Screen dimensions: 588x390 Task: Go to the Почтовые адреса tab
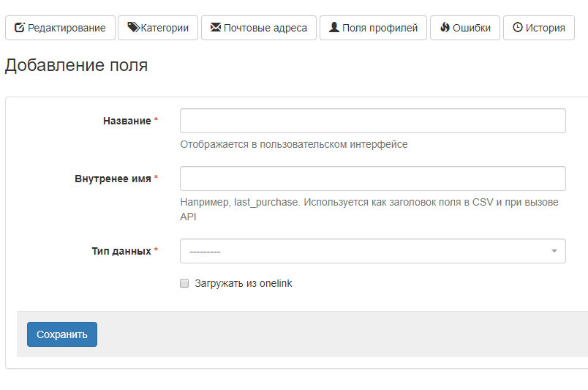(x=259, y=28)
